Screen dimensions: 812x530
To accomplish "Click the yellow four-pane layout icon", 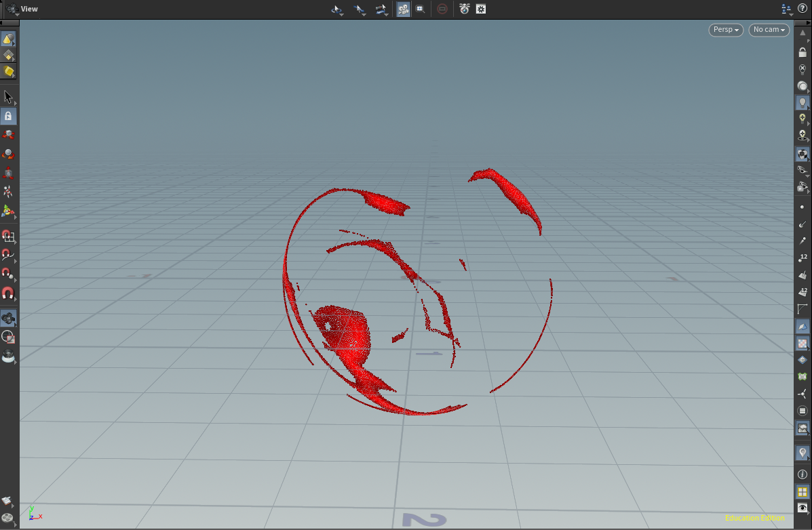I will (x=803, y=491).
